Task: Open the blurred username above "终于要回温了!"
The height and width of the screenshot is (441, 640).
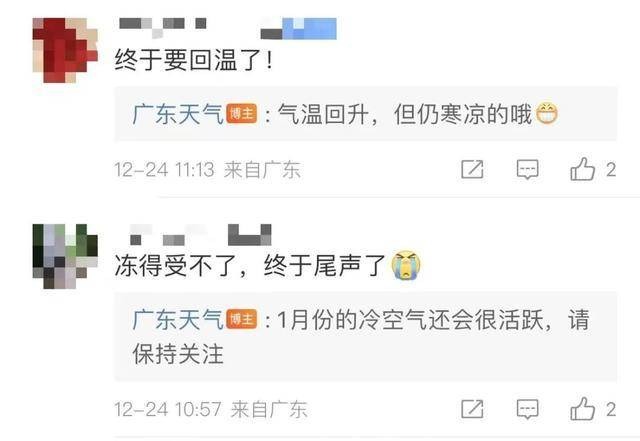Action: click(228, 28)
